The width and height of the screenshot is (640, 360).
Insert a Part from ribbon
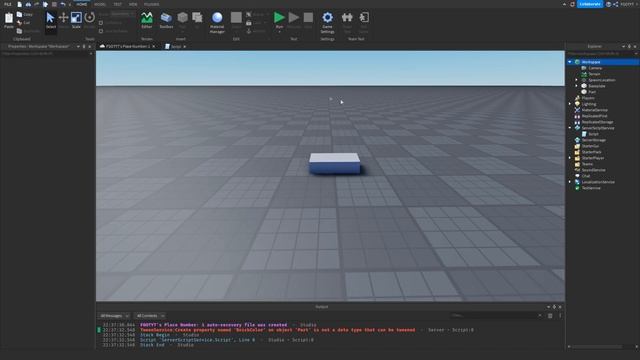(182, 20)
